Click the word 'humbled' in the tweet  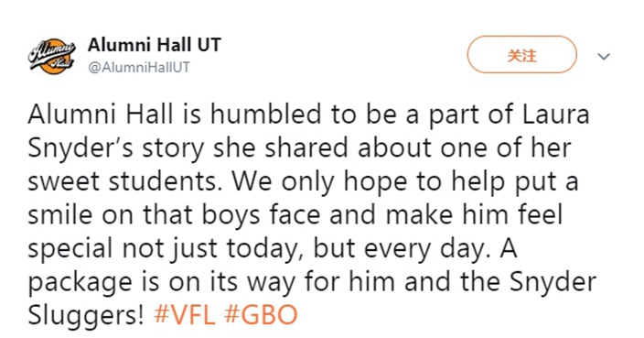click(265, 114)
